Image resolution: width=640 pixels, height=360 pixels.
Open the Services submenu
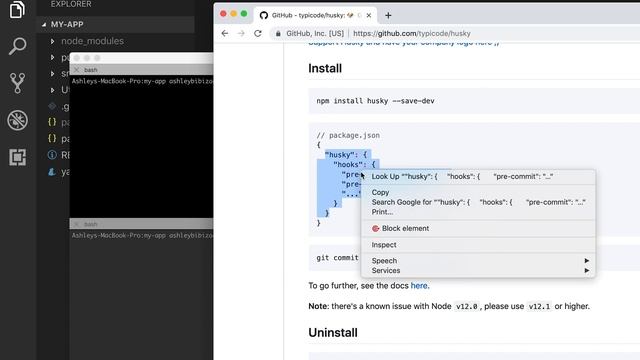tap(478, 271)
